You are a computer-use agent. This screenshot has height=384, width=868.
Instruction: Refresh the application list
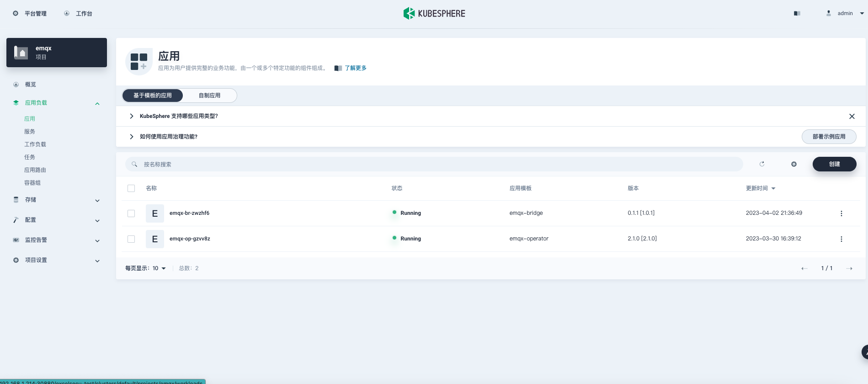(x=762, y=164)
